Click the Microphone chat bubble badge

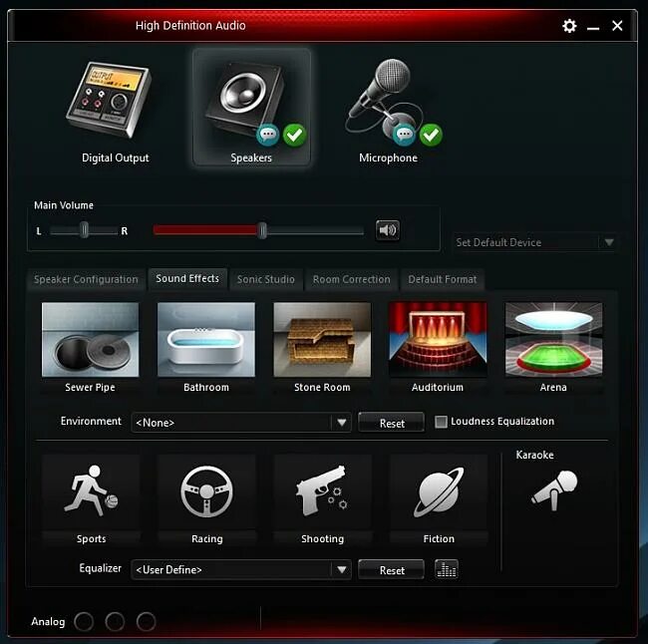(404, 135)
